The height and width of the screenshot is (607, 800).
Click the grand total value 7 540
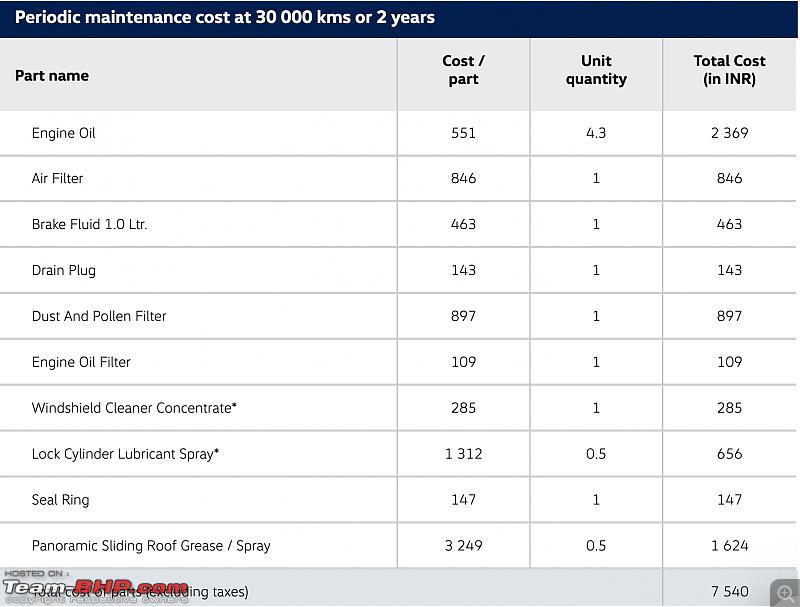tap(730, 592)
